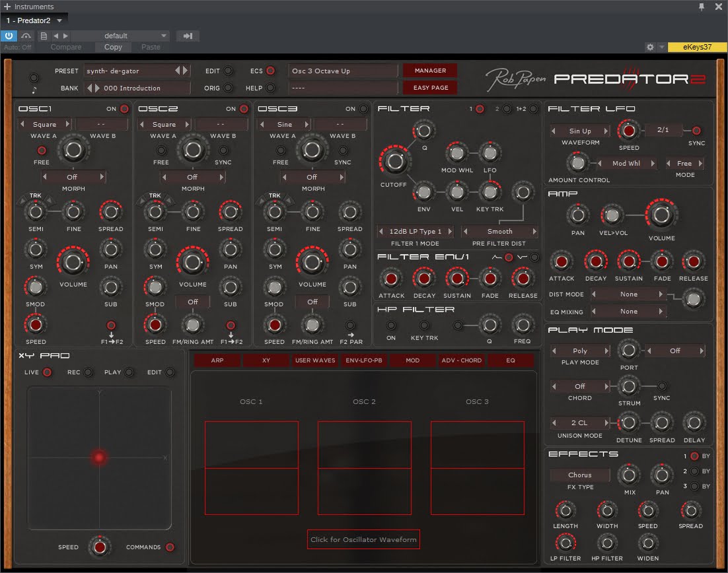Switch to ENV-LFO-PB tab

363,360
